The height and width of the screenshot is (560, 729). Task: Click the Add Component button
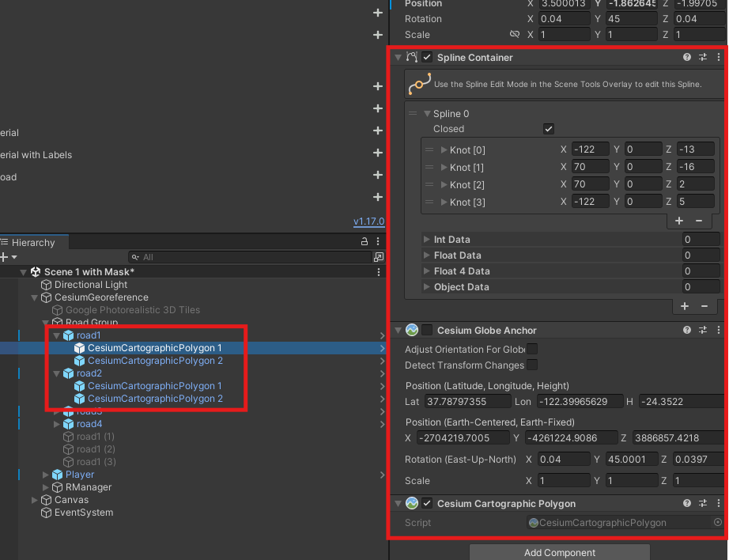click(559, 552)
